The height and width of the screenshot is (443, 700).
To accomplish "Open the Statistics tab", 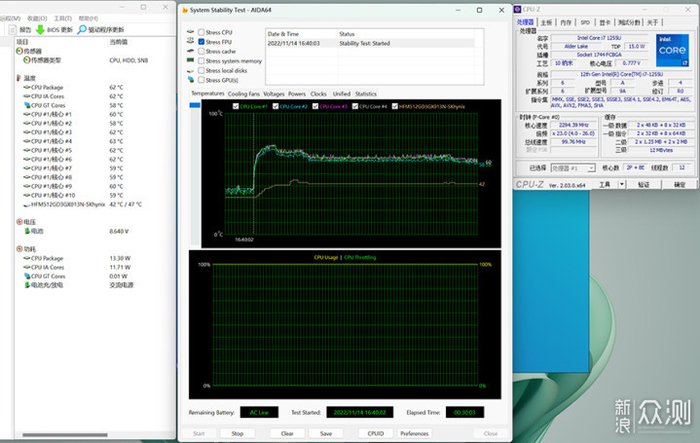I will [366, 93].
